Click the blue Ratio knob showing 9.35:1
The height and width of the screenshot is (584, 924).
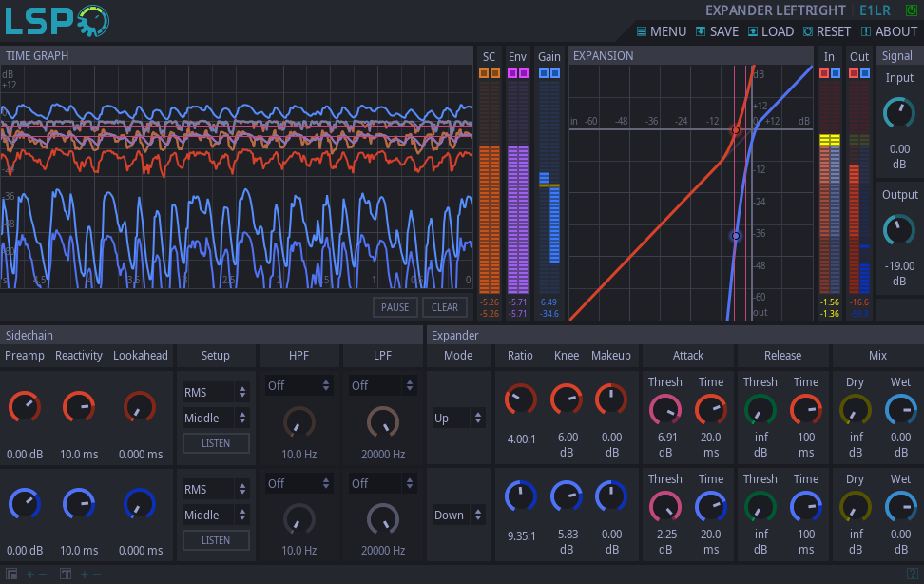[520, 496]
